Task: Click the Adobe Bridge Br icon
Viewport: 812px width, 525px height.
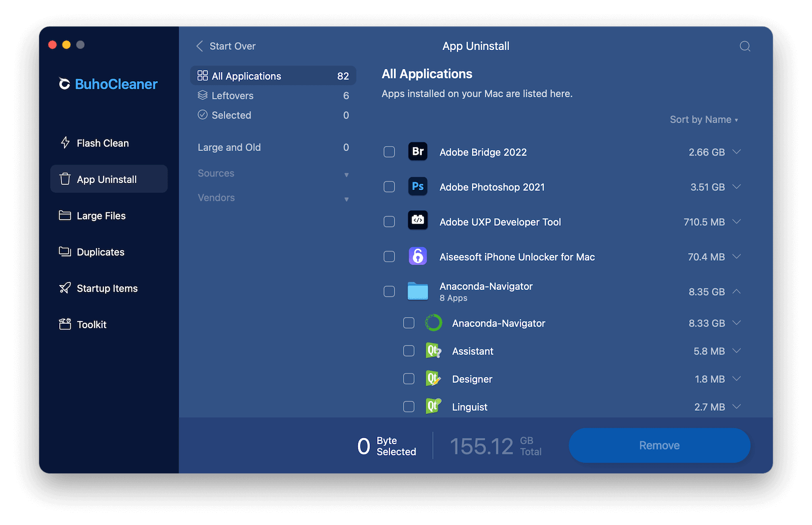Action: click(418, 152)
